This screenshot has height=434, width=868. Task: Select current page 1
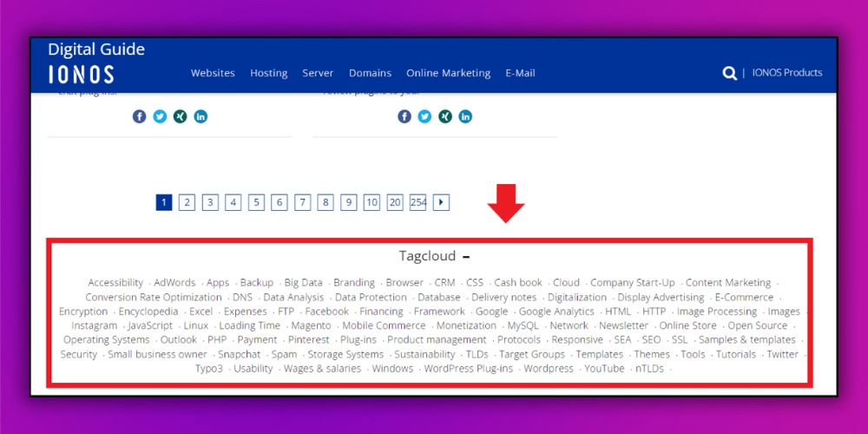tap(164, 202)
